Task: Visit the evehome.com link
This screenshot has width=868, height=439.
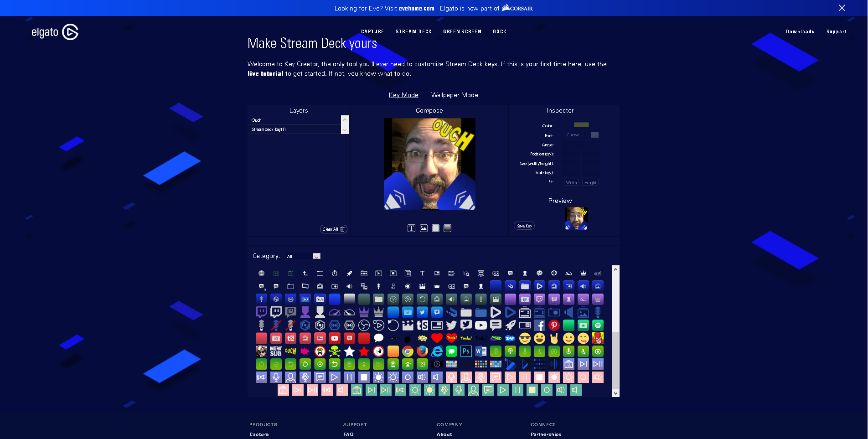Action: coord(417,8)
